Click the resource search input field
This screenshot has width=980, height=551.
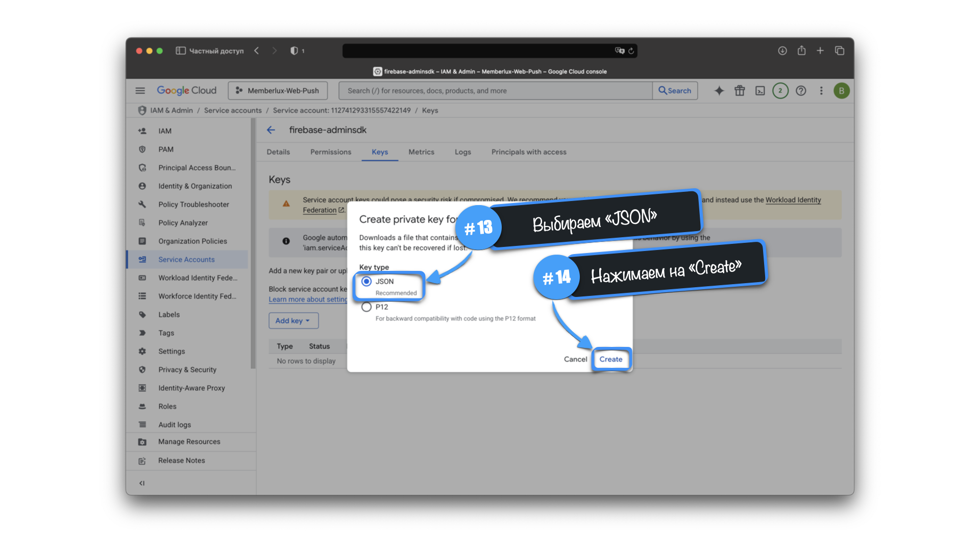tap(495, 91)
